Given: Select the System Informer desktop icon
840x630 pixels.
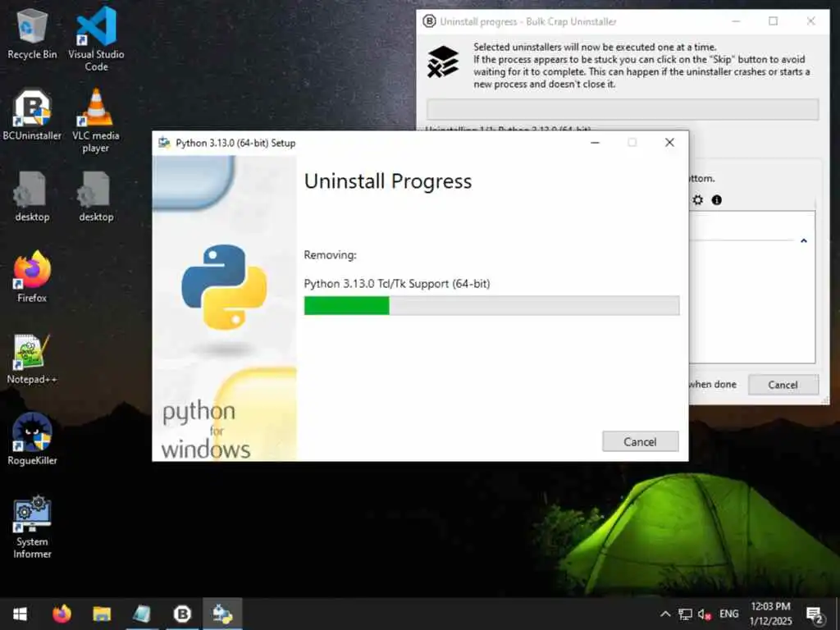Looking at the screenshot, I should [32, 527].
